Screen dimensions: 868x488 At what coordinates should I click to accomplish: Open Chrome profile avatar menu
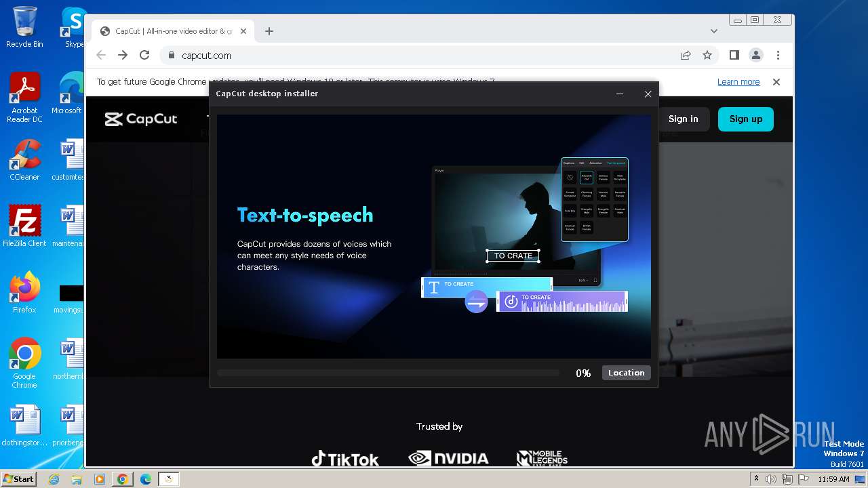[x=755, y=56]
